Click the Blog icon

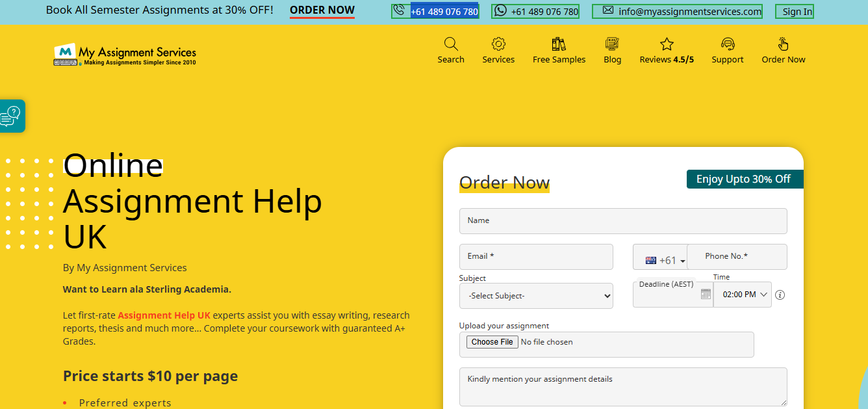click(612, 44)
